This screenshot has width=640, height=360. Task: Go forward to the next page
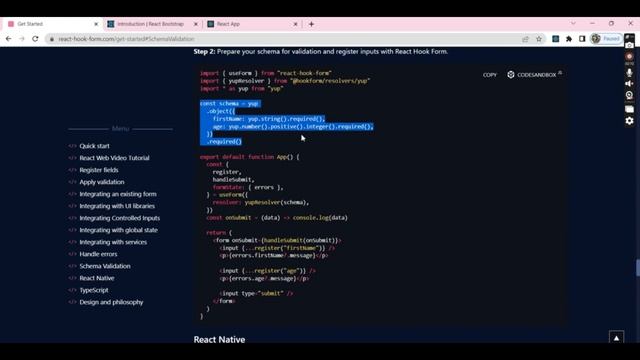point(22,39)
